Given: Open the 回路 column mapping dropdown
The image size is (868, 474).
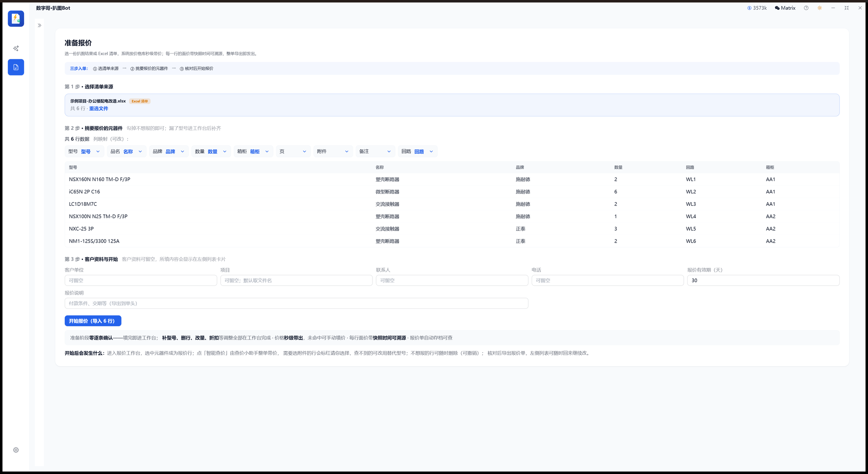Looking at the screenshot, I should [418, 151].
